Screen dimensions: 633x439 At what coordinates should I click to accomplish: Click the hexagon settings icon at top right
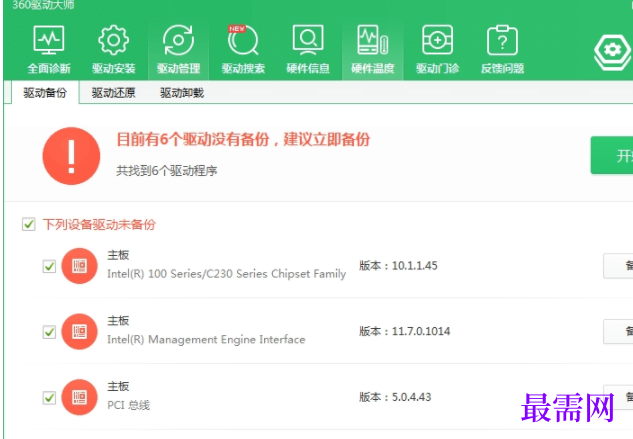point(613,52)
